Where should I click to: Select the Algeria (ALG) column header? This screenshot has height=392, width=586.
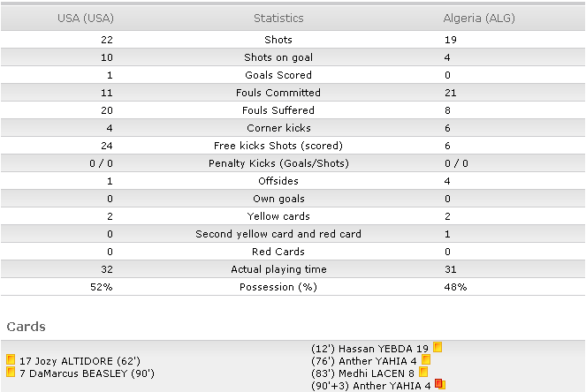(x=479, y=19)
